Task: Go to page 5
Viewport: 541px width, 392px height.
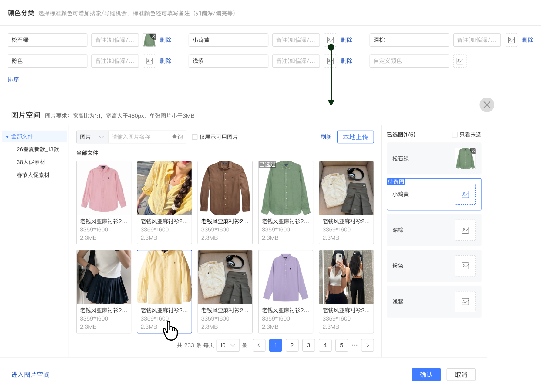Action: (x=341, y=345)
